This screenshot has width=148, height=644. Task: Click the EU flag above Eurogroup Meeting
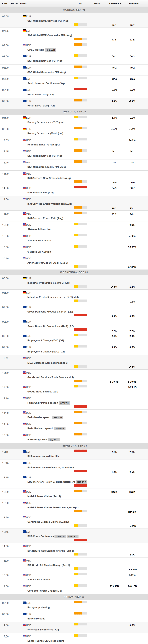[24, 603]
